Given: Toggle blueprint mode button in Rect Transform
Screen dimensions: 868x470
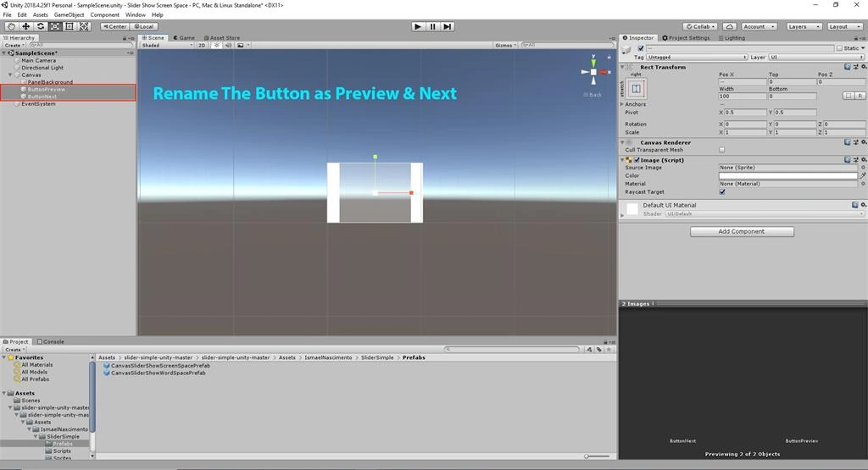Looking at the screenshot, I should click(848, 97).
